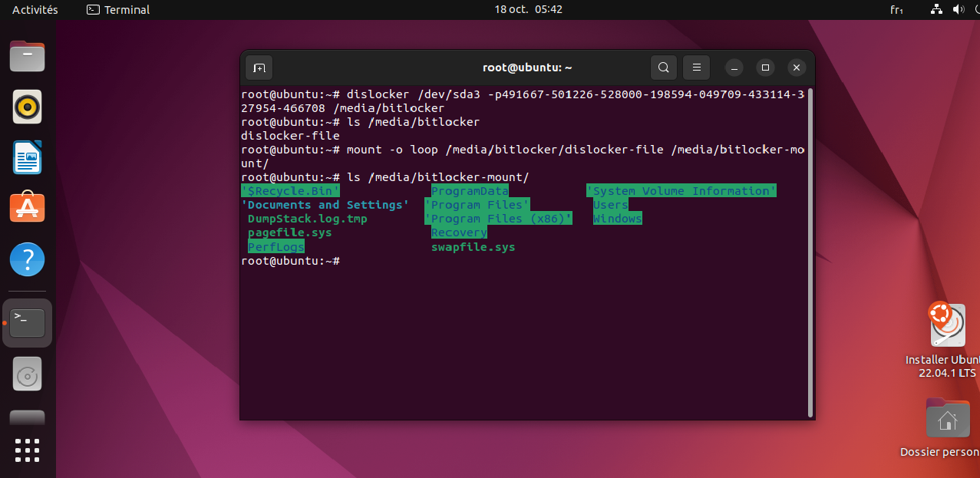The height and width of the screenshot is (478, 980).
Task: Click the disc installer dock icon
Action: point(27,374)
